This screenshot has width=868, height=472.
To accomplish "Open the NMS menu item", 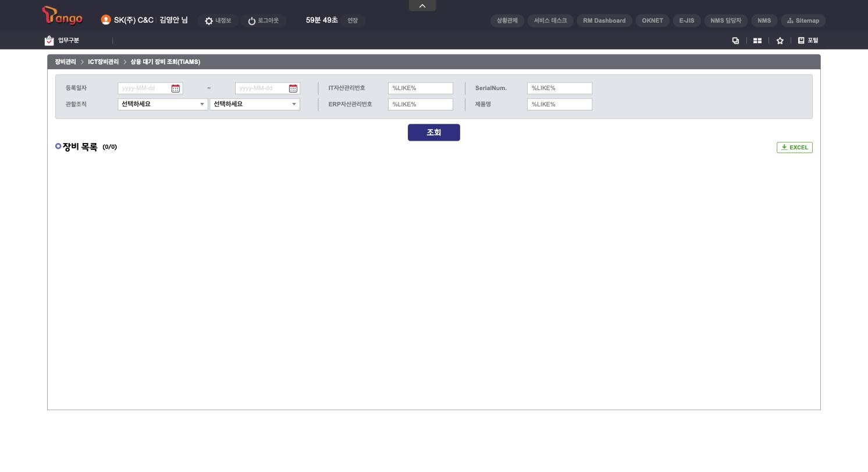I will [x=764, y=21].
